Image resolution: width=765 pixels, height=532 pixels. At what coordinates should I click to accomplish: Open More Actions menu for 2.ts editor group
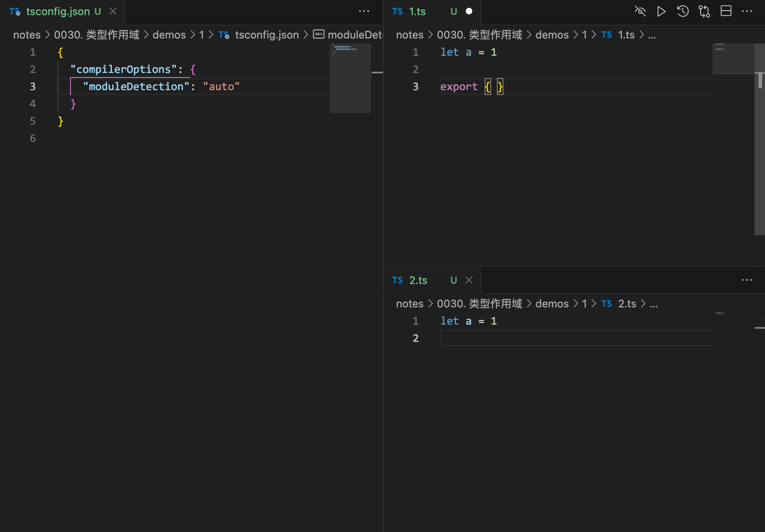click(747, 280)
